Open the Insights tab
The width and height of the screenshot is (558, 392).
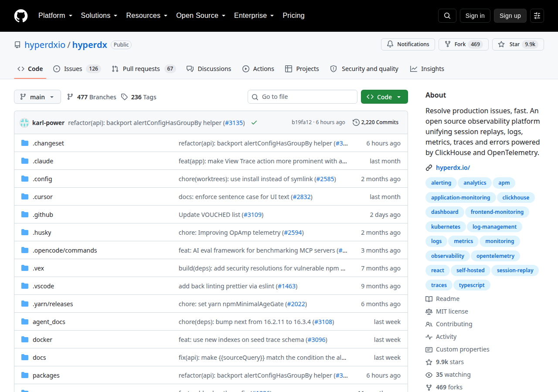pyautogui.click(x=427, y=69)
